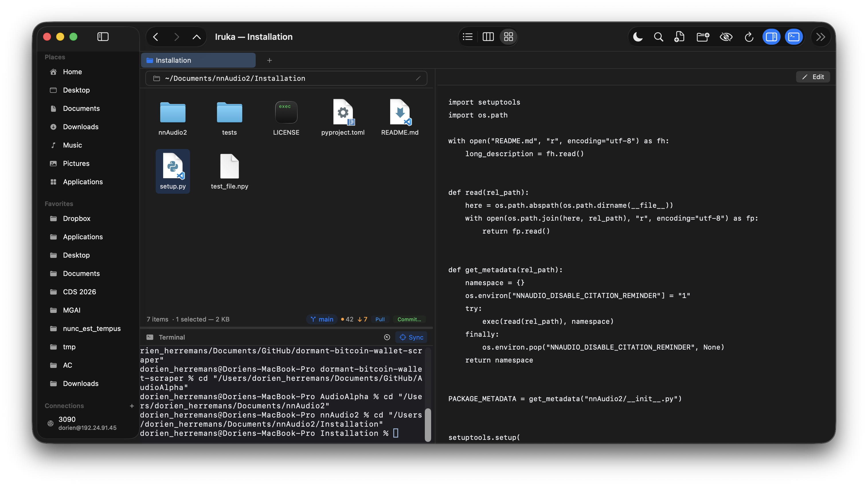Click the terminal scrollbar
The image size is (868, 486).
point(428,424)
